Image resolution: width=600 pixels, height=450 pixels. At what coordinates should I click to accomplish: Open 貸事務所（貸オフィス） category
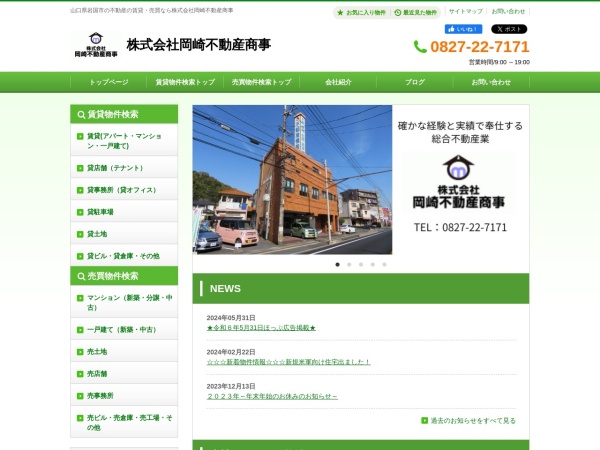(124, 190)
